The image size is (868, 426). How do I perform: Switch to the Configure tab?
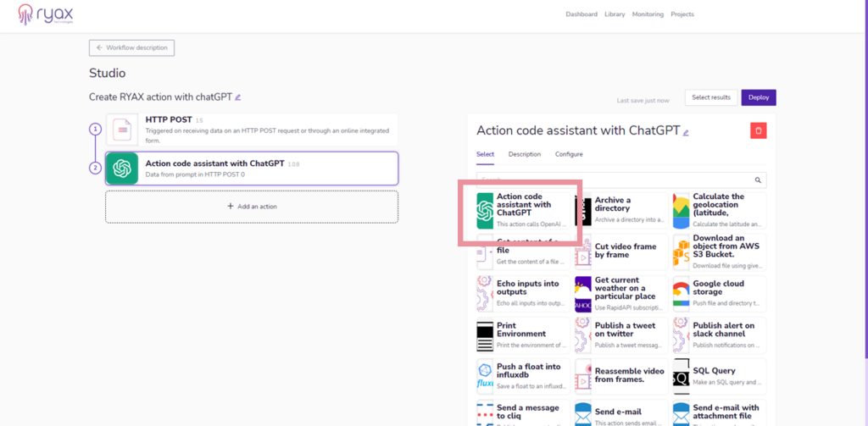click(x=569, y=154)
